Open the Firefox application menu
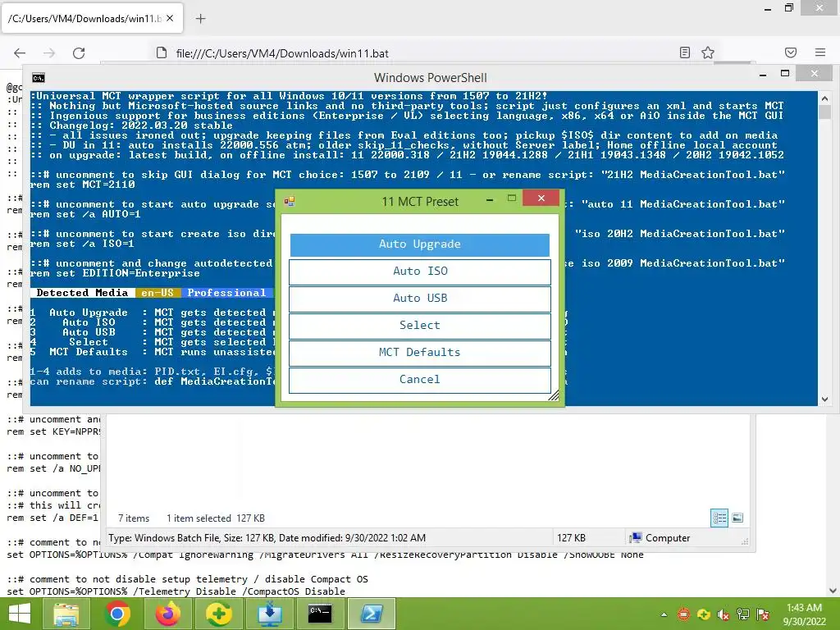The image size is (840, 630). tap(820, 52)
